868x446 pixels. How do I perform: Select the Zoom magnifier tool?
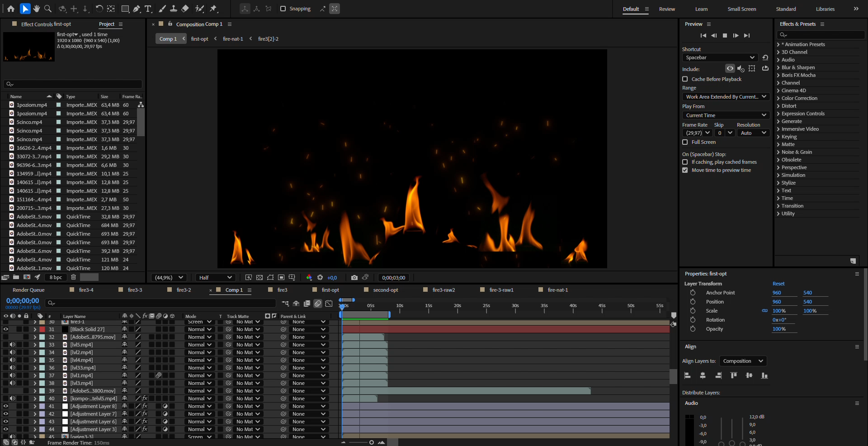[x=48, y=9]
